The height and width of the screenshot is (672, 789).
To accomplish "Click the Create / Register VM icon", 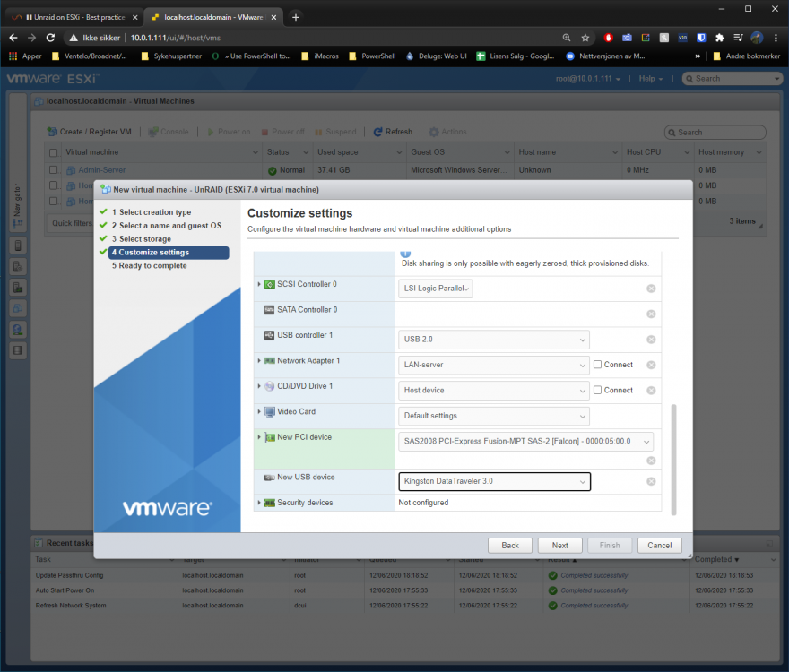I will [52, 132].
